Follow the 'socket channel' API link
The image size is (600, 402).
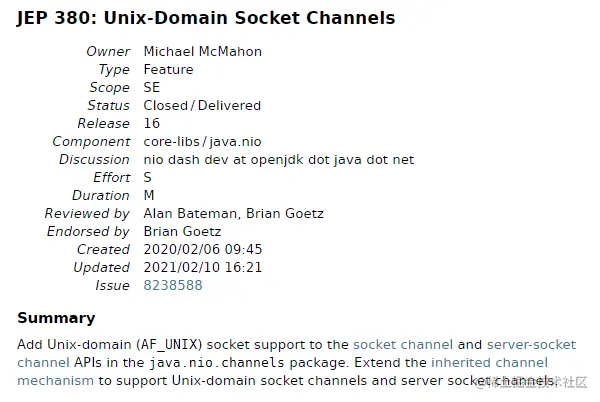403,344
